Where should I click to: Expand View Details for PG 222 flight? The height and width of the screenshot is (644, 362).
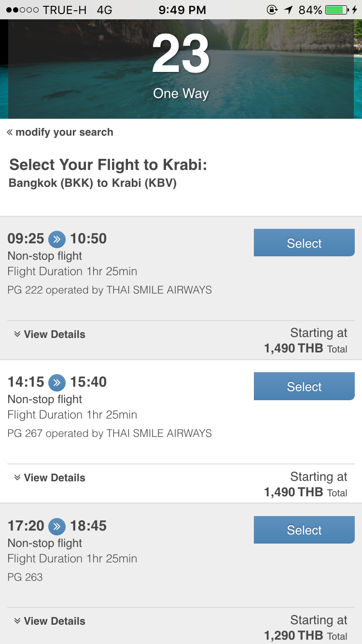tap(50, 334)
